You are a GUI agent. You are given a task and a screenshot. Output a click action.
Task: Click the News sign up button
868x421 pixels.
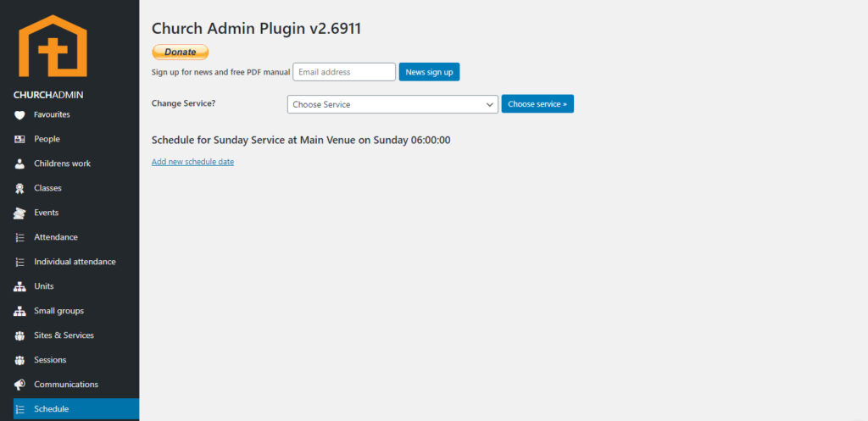coord(429,72)
